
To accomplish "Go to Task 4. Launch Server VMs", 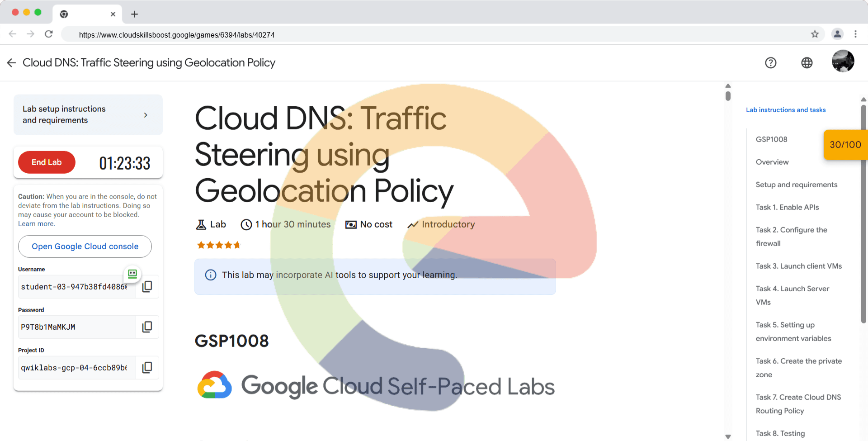I will (793, 295).
